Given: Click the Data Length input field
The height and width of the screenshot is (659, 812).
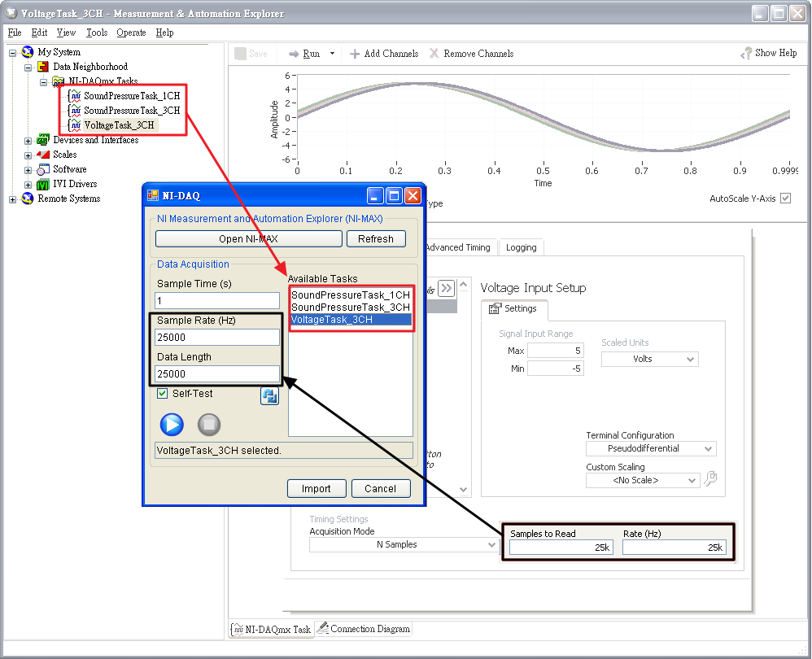Looking at the screenshot, I should 217,373.
